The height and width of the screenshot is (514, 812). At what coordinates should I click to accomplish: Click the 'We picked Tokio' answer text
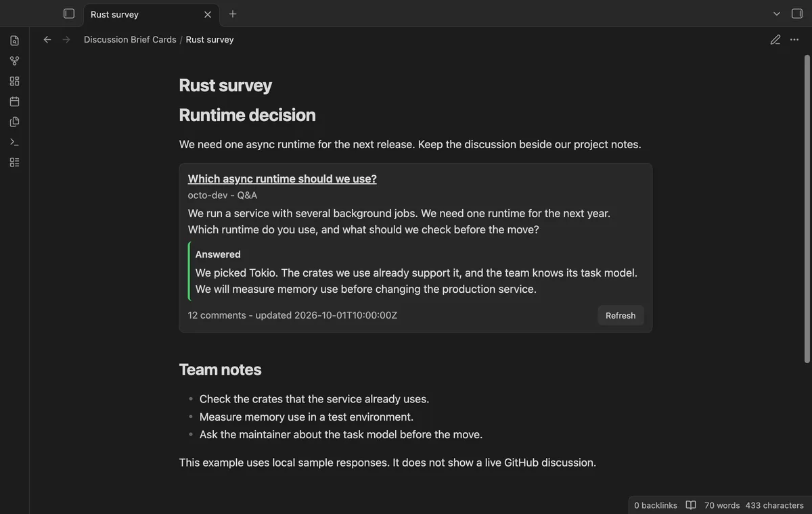pyautogui.click(x=416, y=281)
